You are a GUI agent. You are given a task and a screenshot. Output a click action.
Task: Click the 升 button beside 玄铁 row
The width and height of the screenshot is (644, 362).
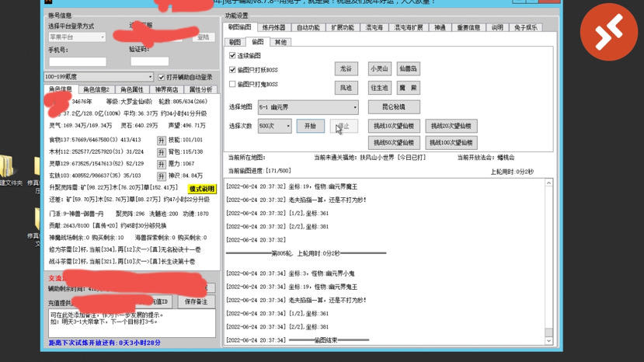(x=161, y=176)
